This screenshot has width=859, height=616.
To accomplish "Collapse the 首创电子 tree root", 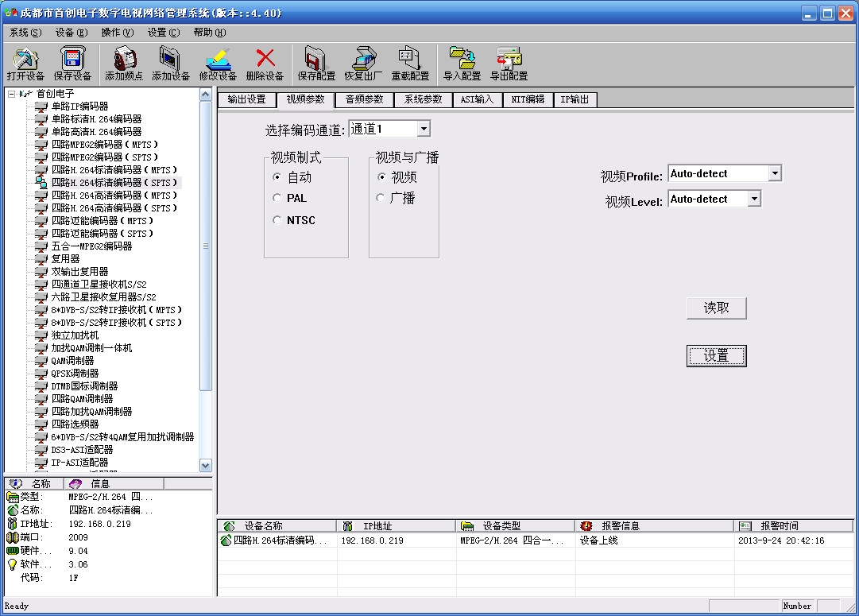I will click(11, 94).
